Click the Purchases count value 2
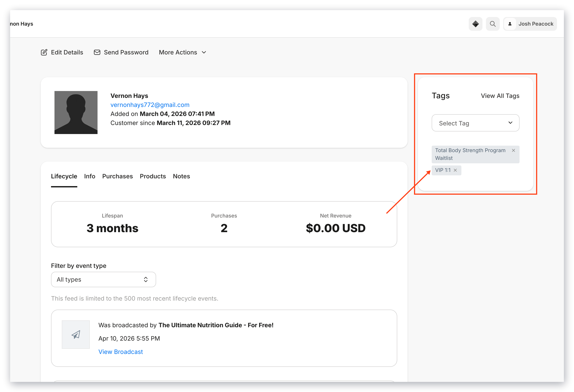This screenshot has height=392, width=574. (224, 228)
